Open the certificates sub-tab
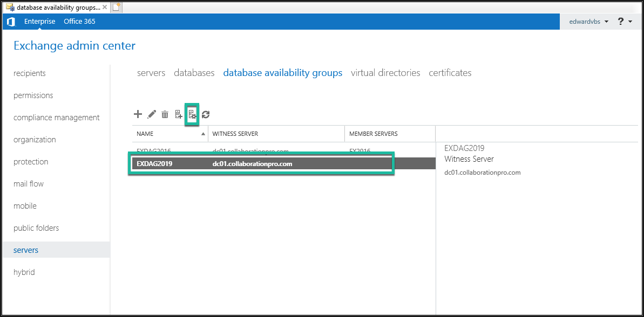This screenshot has width=644, height=317. [x=450, y=73]
